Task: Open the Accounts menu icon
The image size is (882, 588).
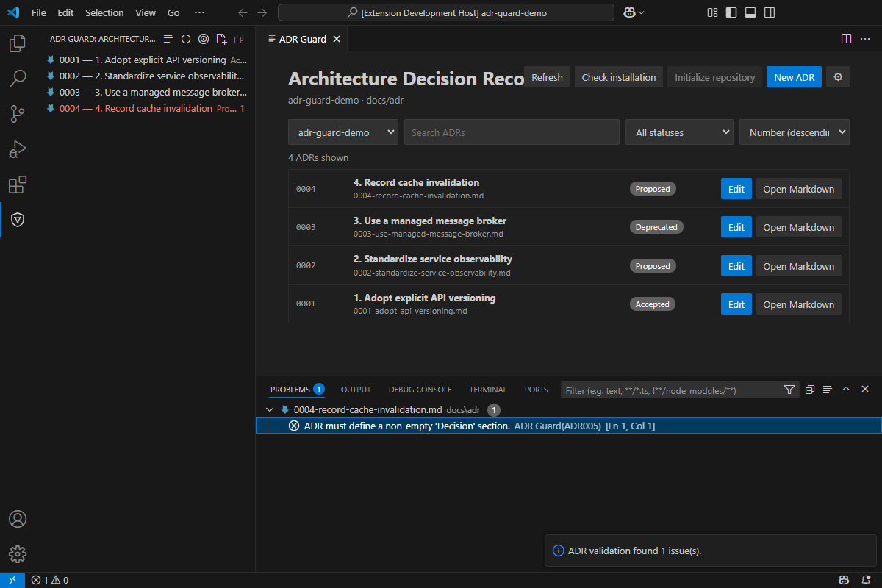Action: coord(18,519)
